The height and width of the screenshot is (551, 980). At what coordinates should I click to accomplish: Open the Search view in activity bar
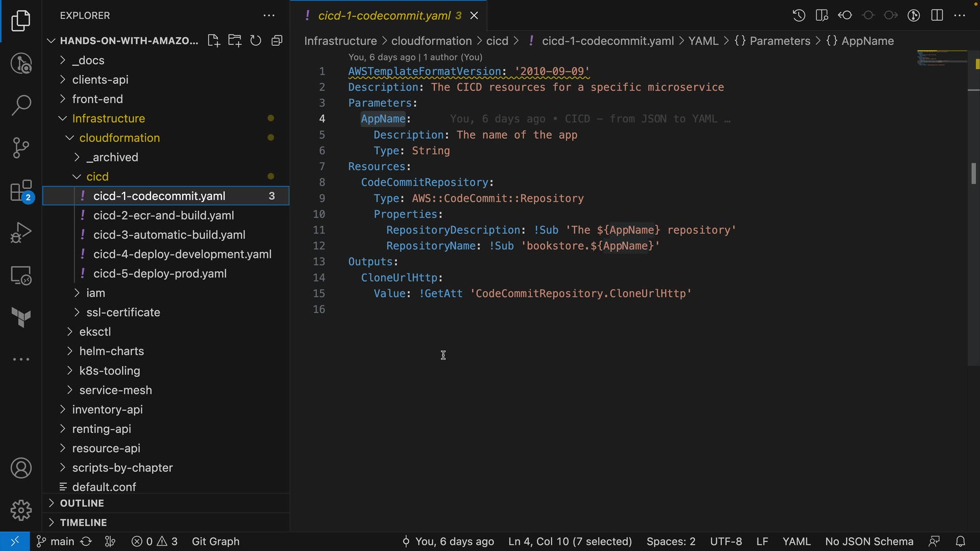(21, 106)
